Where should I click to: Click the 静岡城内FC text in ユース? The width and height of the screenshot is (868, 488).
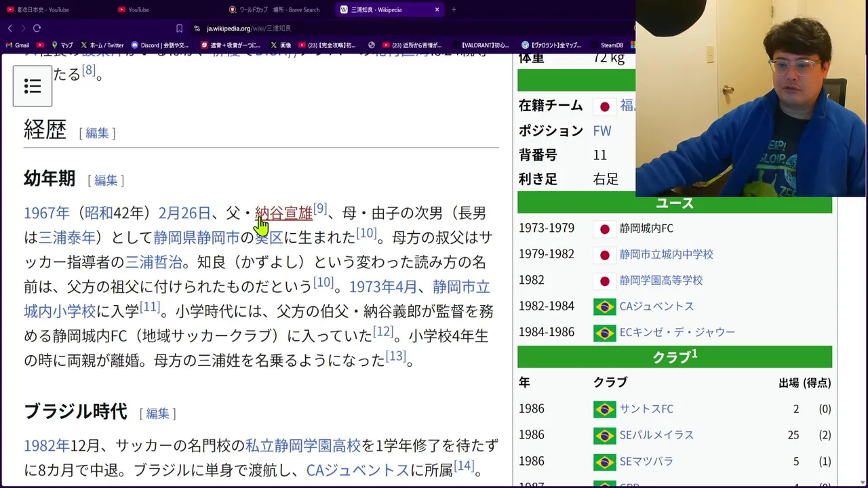coord(646,228)
